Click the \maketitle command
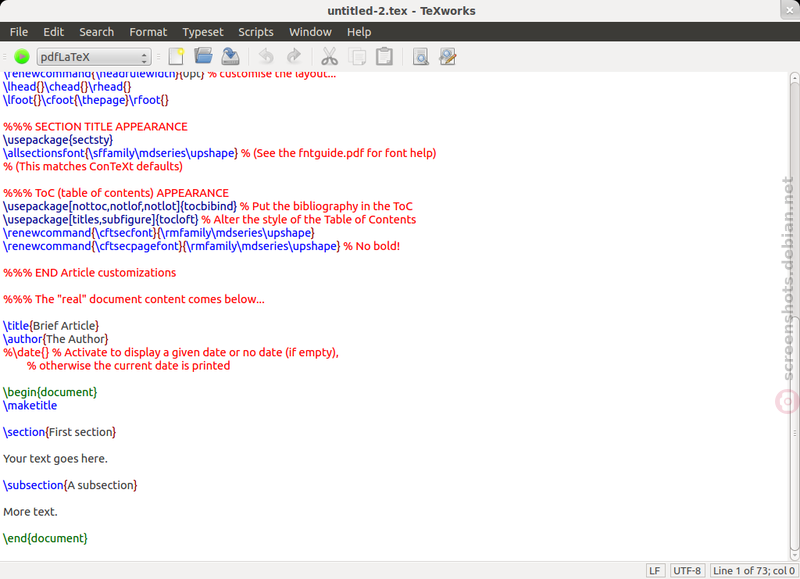This screenshot has height=579, width=800. (x=30, y=406)
